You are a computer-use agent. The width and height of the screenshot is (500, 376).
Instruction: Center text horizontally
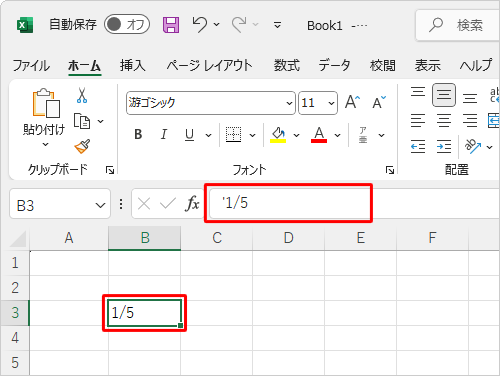click(x=444, y=121)
